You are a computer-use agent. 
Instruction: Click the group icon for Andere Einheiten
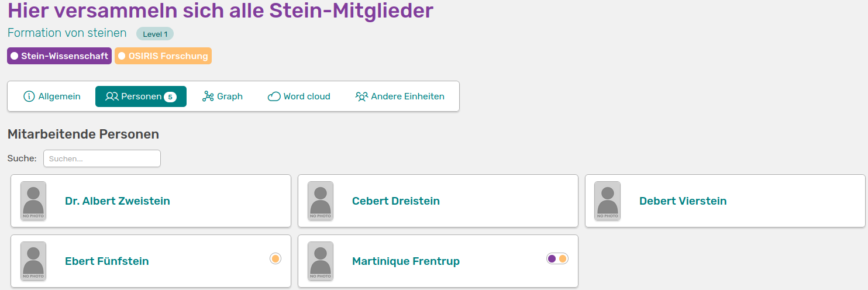point(361,96)
